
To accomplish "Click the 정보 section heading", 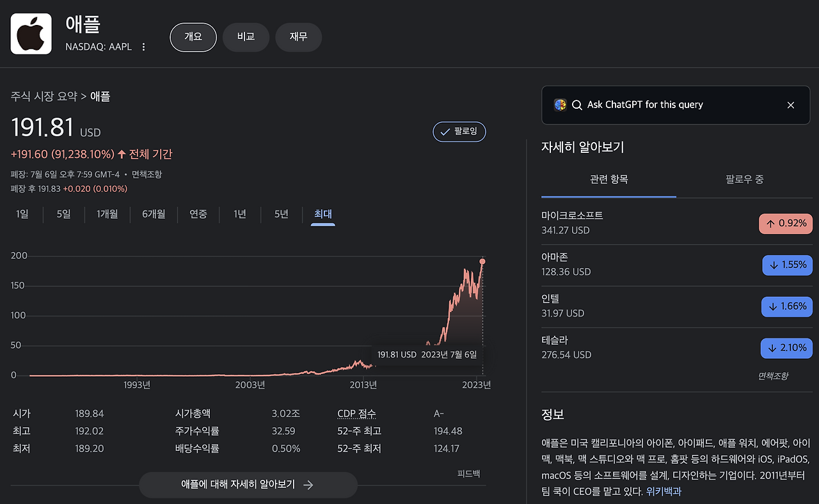I will click(553, 414).
